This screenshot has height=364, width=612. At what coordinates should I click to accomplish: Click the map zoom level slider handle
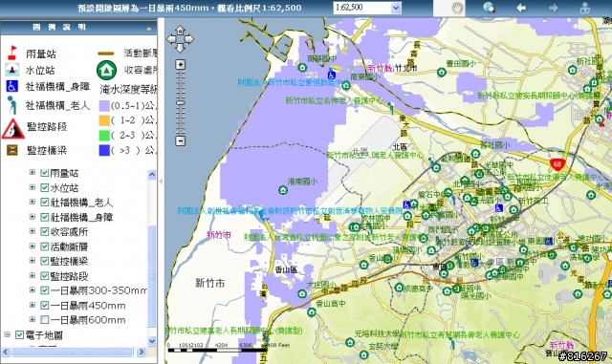point(181,103)
